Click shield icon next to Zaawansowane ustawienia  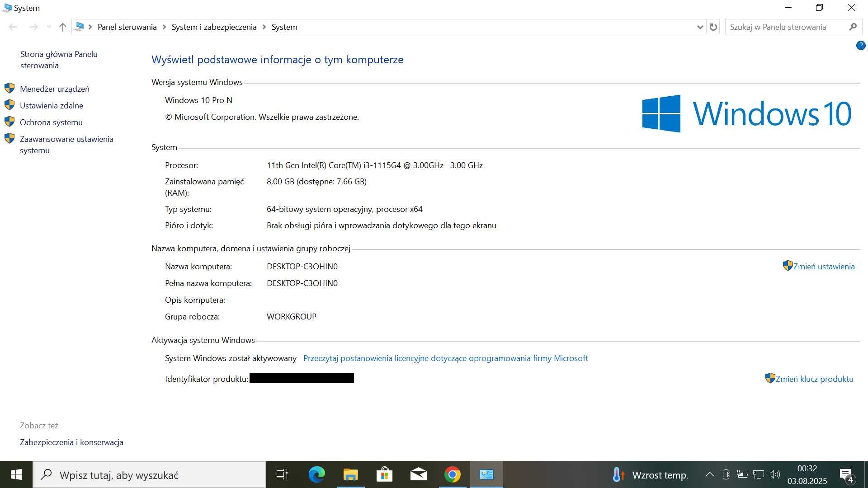(9, 138)
